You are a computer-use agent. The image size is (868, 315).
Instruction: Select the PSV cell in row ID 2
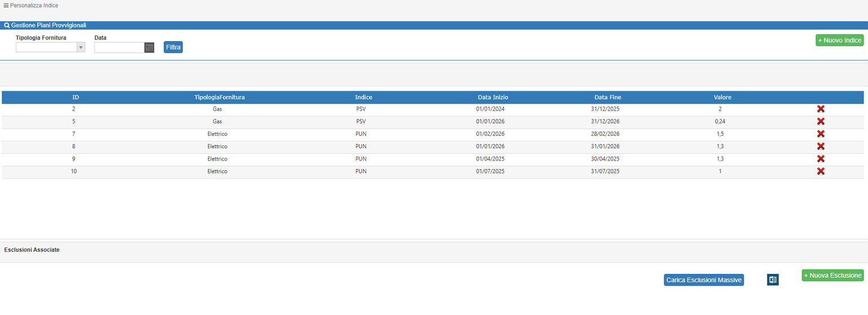click(361, 109)
